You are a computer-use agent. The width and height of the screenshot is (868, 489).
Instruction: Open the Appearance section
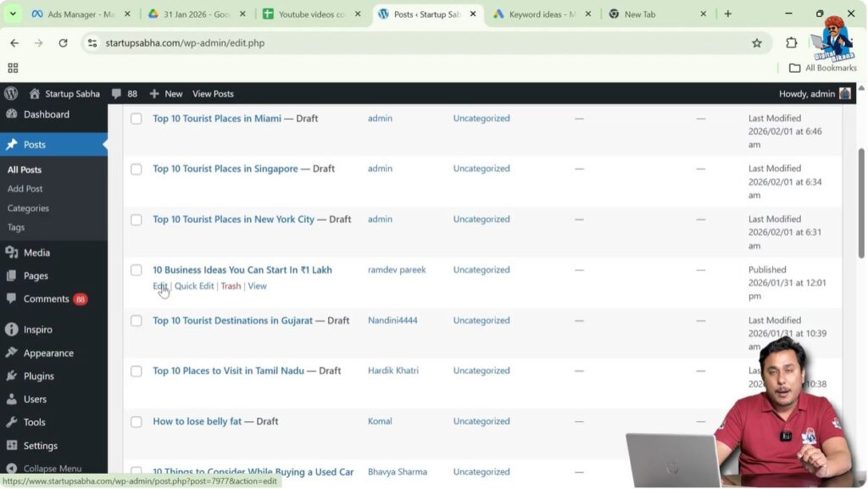pos(51,353)
